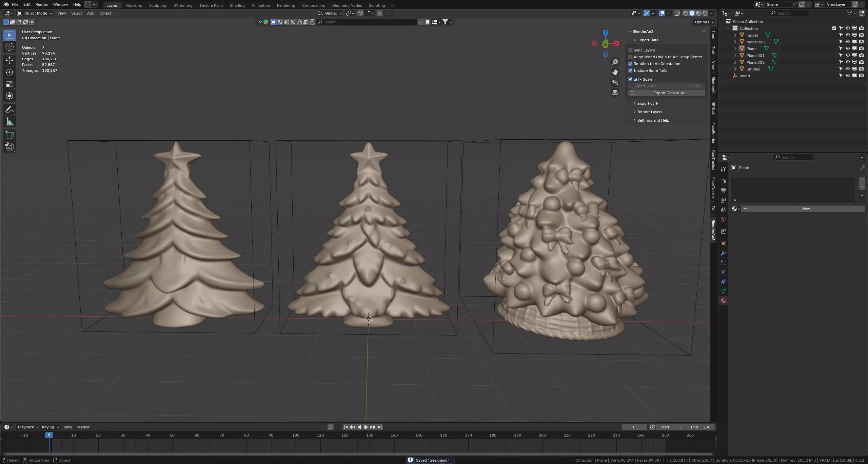Uncheck Rotation to Ae Orientation
Viewport: 868px width, 464px height.
pos(630,64)
